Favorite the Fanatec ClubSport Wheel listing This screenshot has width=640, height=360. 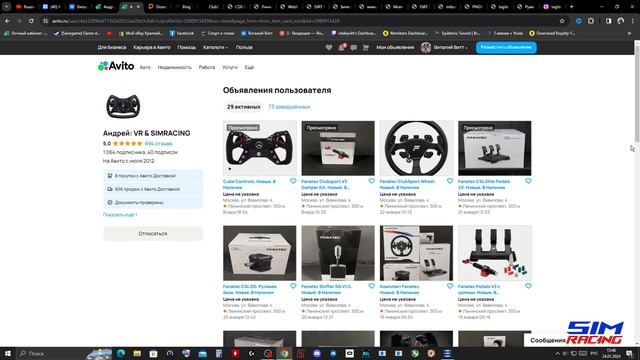[x=450, y=181]
